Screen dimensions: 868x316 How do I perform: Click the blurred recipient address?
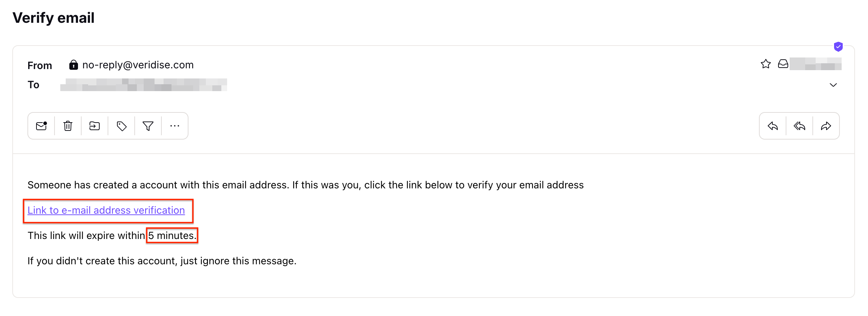tap(144, 85)
